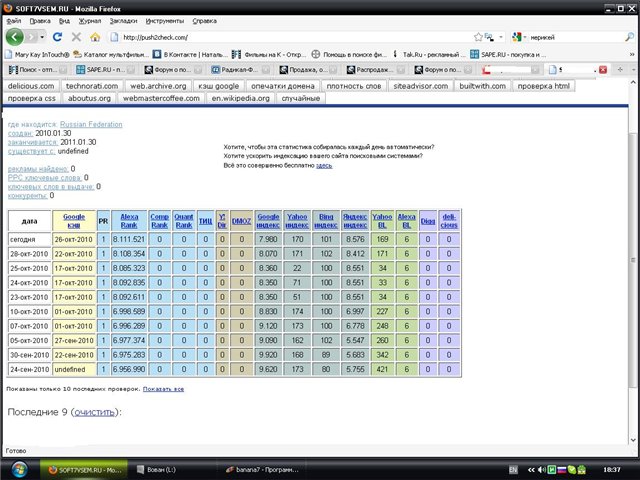Open the Журнал menu
Screen dimensions: 640x480
tap(89, 20)
